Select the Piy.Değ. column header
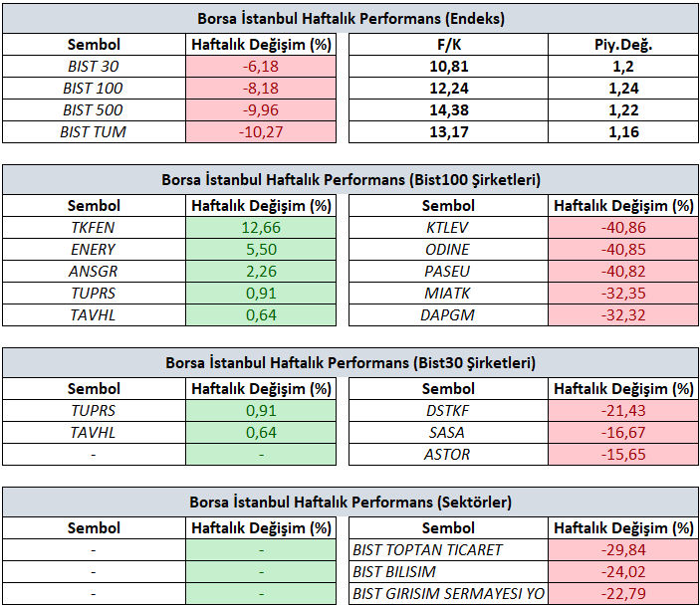 tap(623, 44)
